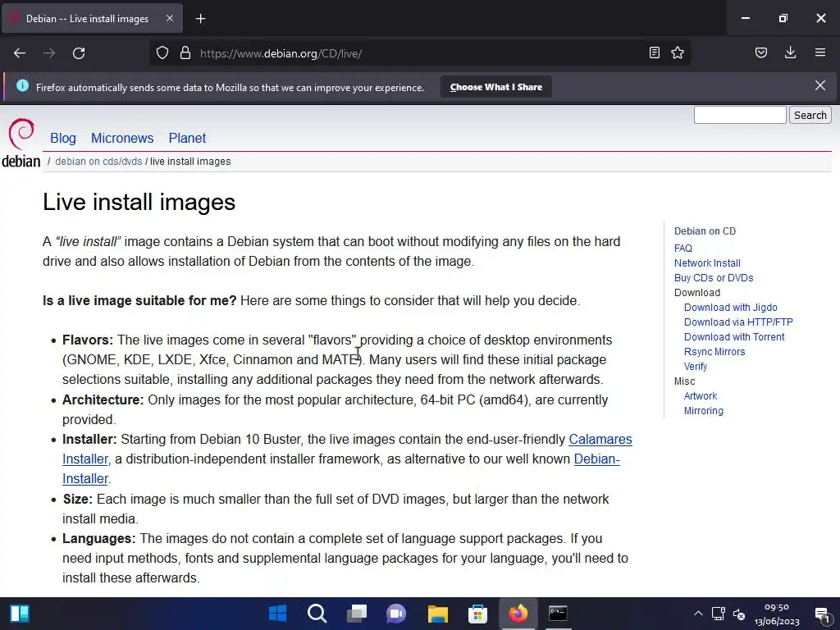This screenshot has width=840, height=630.
Task: Open the Rsync Mirrors link
Action: pos(714,351)
